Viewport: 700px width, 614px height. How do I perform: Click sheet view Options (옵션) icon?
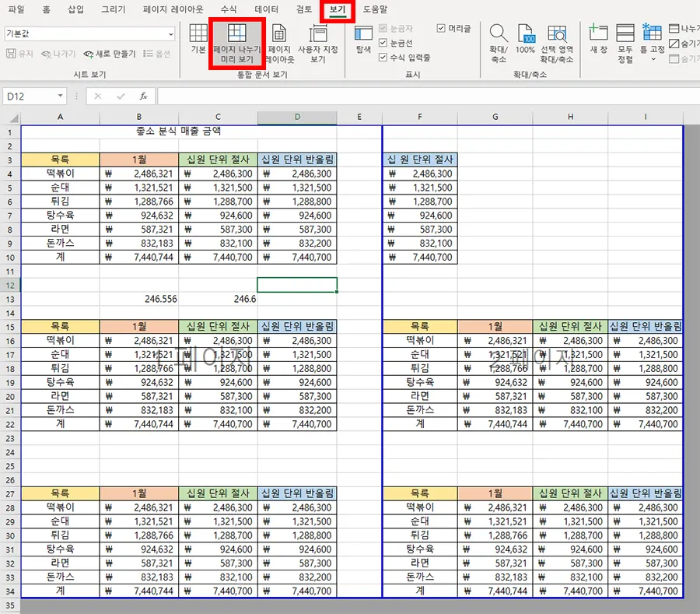[x=148, y=54]
